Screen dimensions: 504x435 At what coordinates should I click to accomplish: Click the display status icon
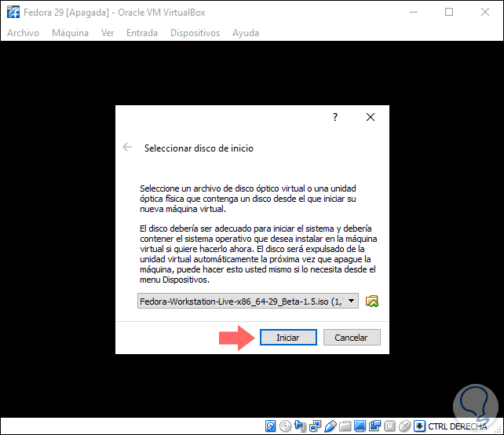pyautogui.click(x=360, y=426)
